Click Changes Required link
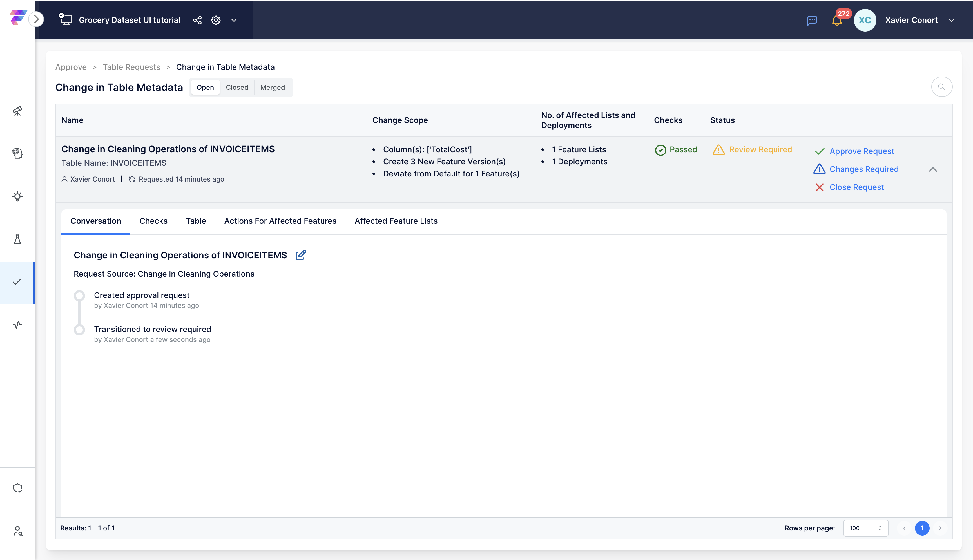This screenshot has height=560, width=973. 864,169
